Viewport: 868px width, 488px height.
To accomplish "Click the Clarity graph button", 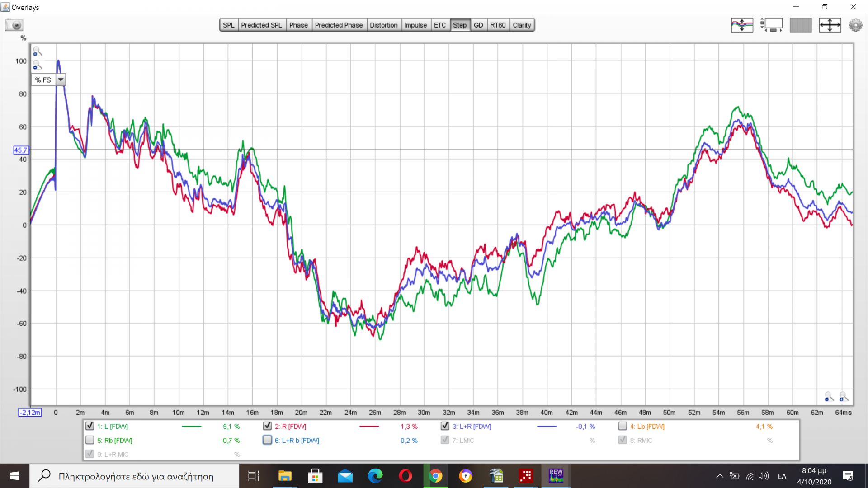I will [x=522, y=25].
